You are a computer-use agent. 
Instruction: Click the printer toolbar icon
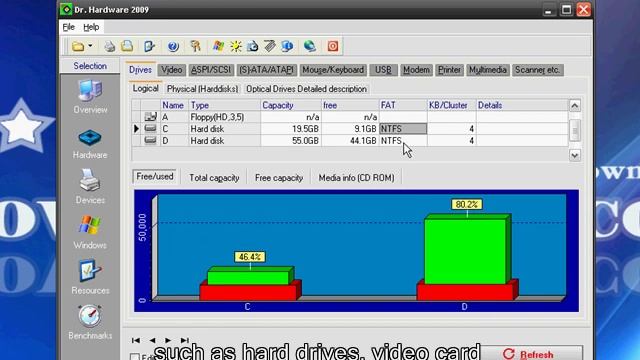click(109, 47)
